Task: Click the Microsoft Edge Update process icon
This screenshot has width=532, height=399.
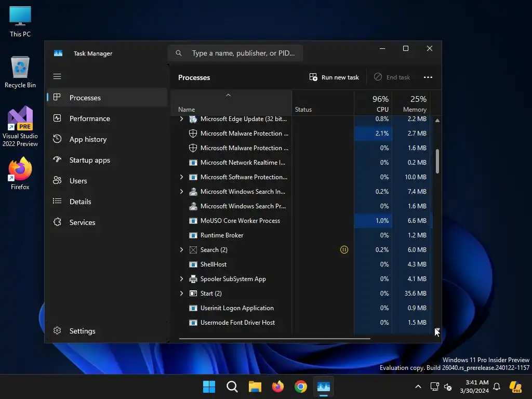Action: [x=193, y=119]
